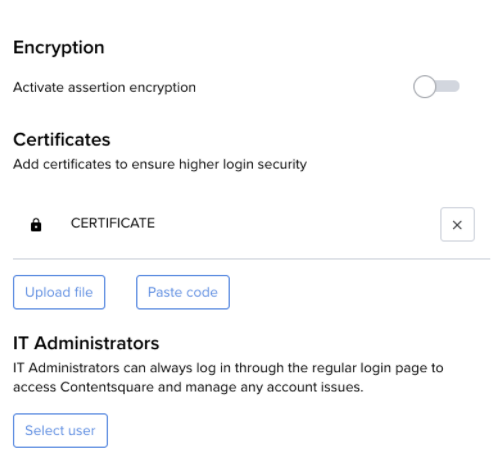The width and height of the screenshot is (502, 468).
Task: Remove the certificate with the X button
Action: tap(457, 224)
